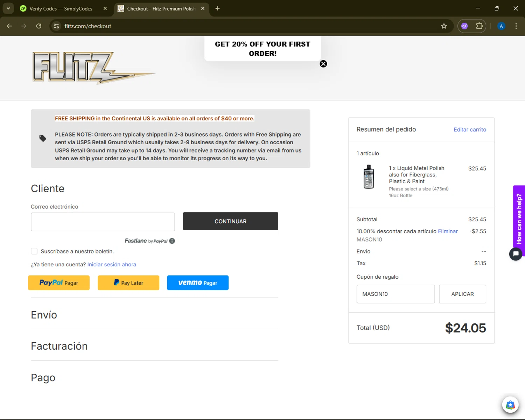Pay with the PayPal Pagar button
The width and height of the screenshot is (525, 420).
(59, 283)
